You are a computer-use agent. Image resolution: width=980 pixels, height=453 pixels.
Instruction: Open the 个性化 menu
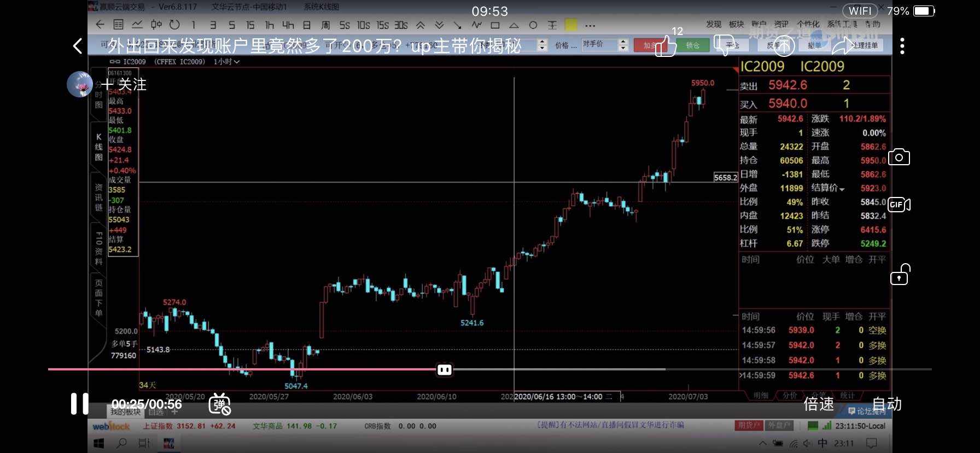pyautogui.click(x=808, y=25)
